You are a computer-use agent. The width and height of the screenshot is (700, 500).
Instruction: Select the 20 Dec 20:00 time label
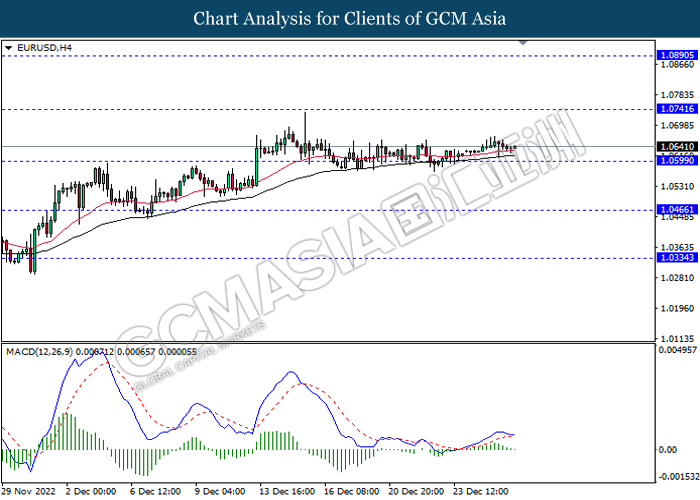tap(416, 492)
